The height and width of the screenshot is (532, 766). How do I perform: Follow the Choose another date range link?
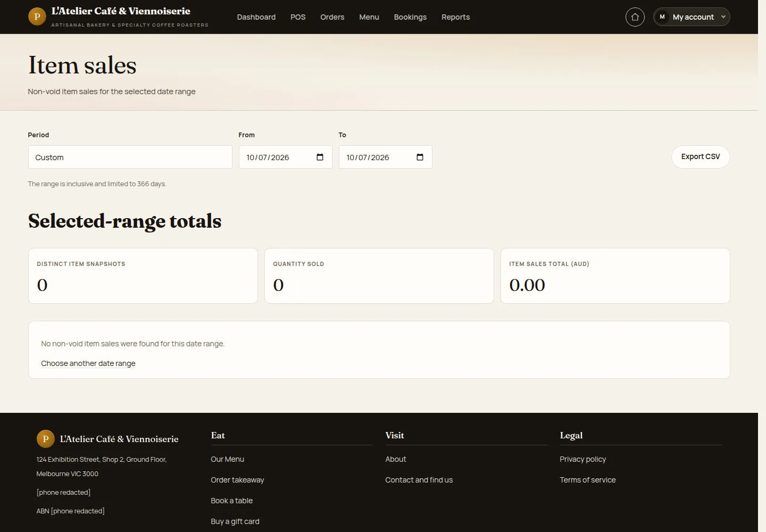pos(88,363)
